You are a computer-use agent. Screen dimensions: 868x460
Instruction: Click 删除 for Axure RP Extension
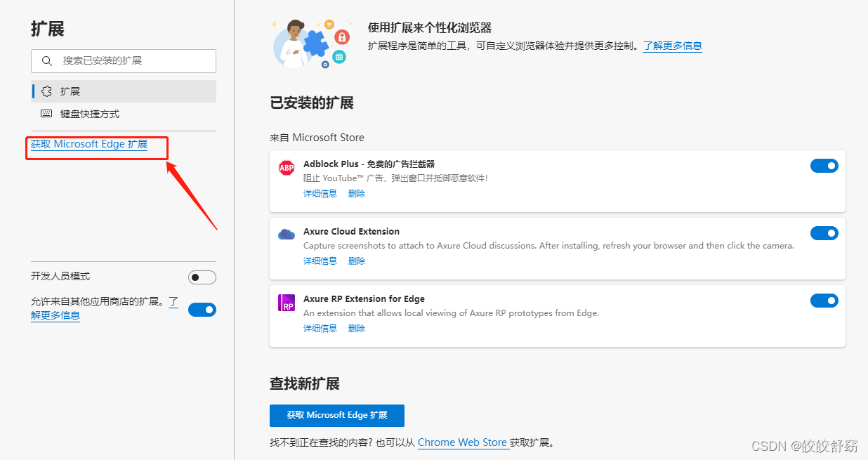tap(357, 329)
